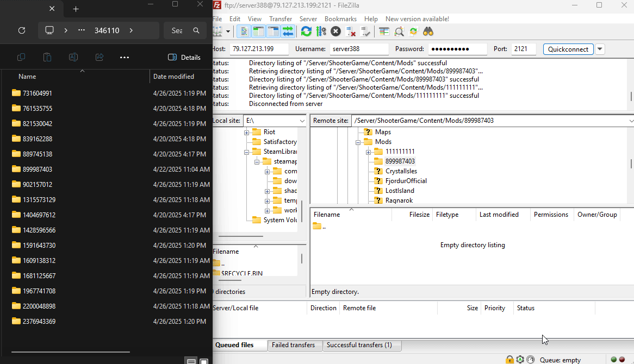The width and height of the screenshot is (634, 364).
Task: Toggle directory comparison with magnifier icon
Action: pyautogui.click(x=399, y=32)
